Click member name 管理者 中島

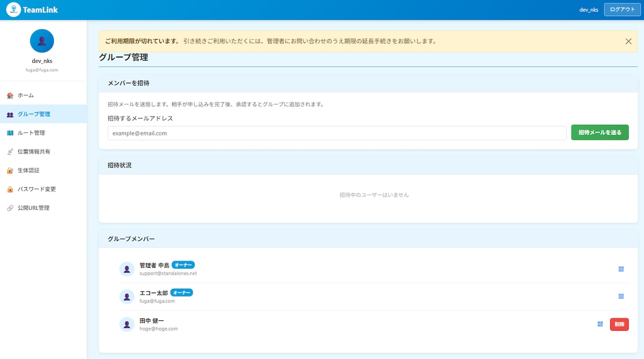click(154, 265)
